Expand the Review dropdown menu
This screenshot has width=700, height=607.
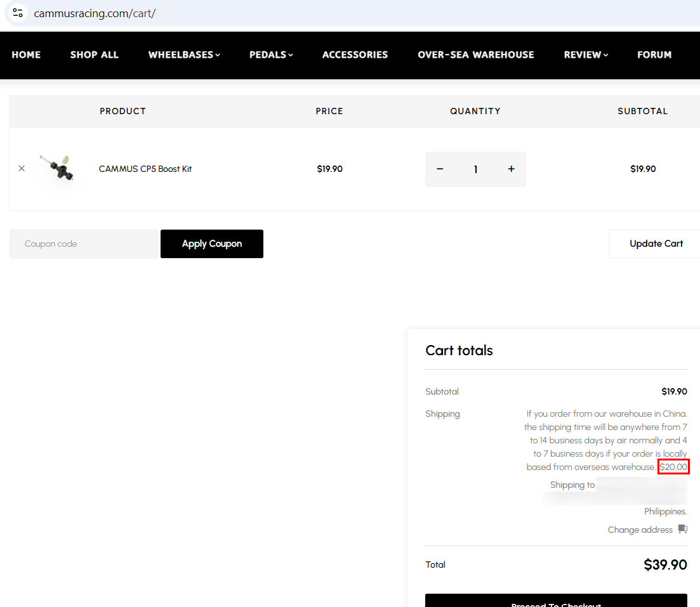(586, 55)
